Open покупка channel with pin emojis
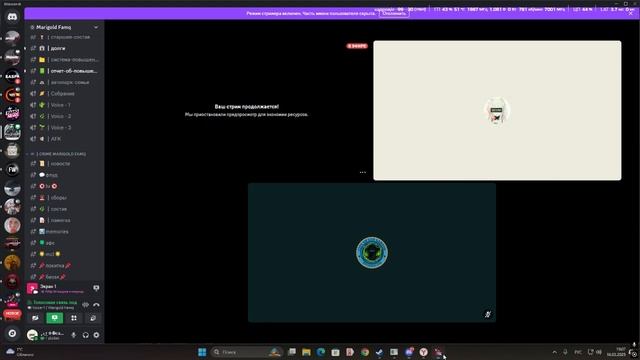The height and width of the screenshot is (360, 640). 64,266
